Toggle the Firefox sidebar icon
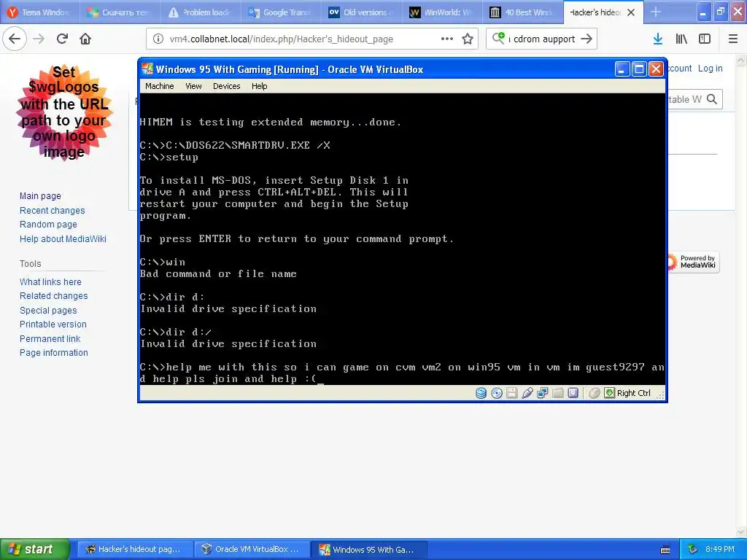This screenshot has width=747, height=560. tap(705, 39)
